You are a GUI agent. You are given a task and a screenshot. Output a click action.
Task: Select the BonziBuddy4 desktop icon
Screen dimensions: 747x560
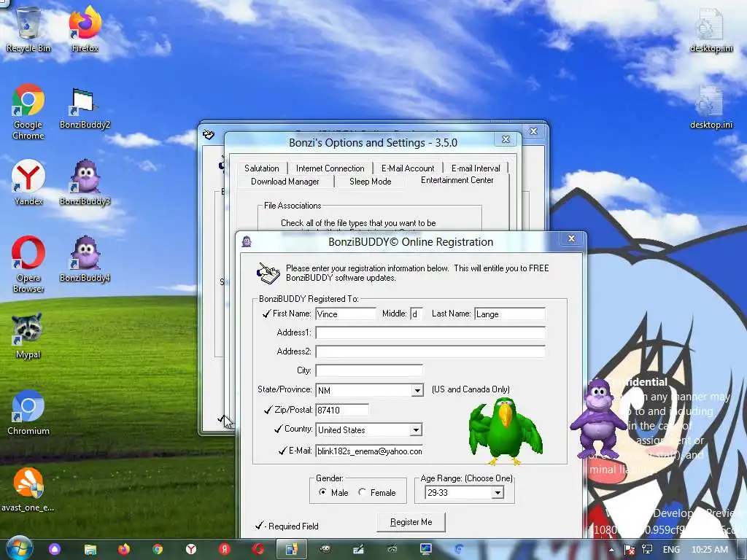pyautogui.click(x=85, y=259)
